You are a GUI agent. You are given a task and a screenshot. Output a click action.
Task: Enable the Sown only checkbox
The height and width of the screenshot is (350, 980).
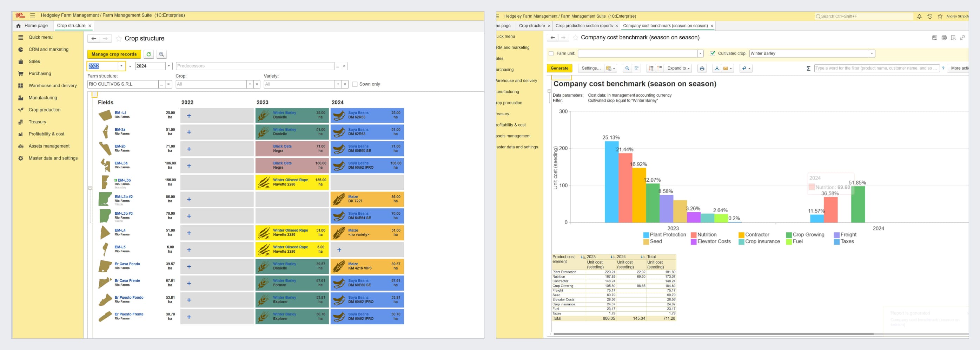pyautogui.click(x=355, y=84)
